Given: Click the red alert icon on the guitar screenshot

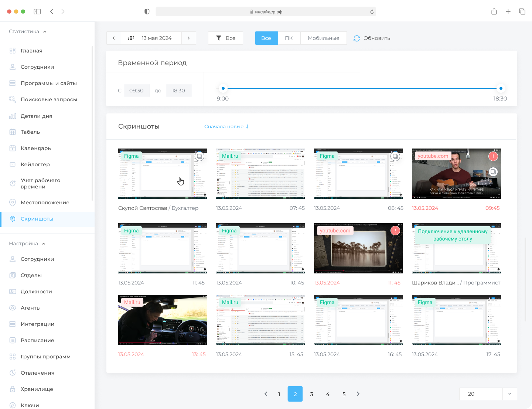Looking at the screenshot, I should 493,156.
